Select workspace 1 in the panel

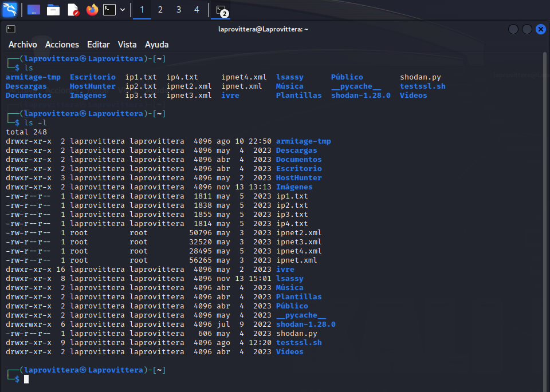(x=142, y=10)
